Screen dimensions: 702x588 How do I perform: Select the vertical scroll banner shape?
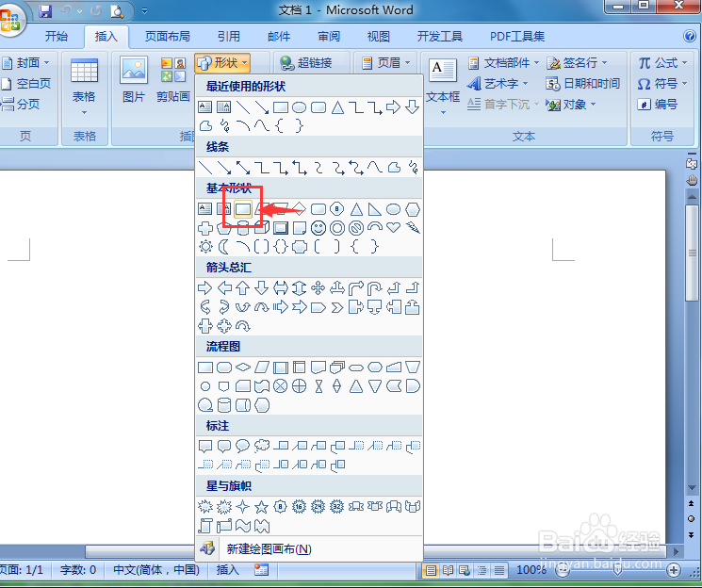click(x=205, y=525)
